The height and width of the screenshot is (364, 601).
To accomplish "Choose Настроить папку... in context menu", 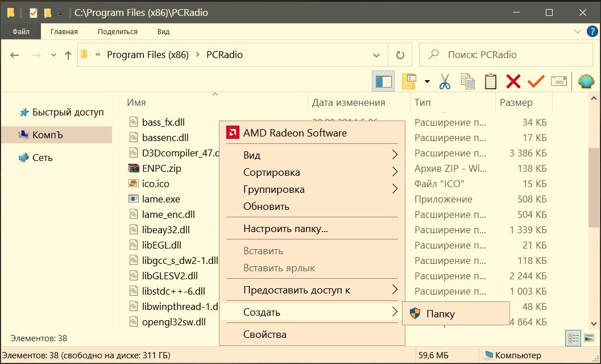I will click(312, 229).
